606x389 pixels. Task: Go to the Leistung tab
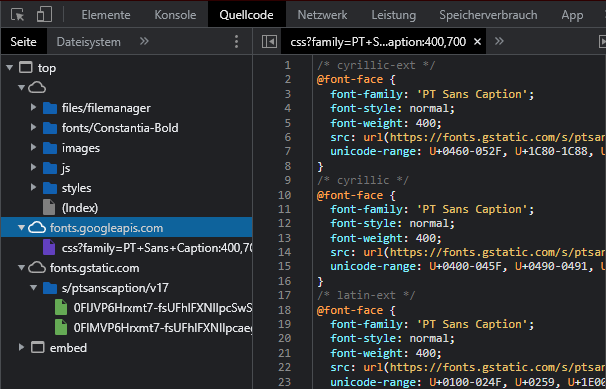394,15
